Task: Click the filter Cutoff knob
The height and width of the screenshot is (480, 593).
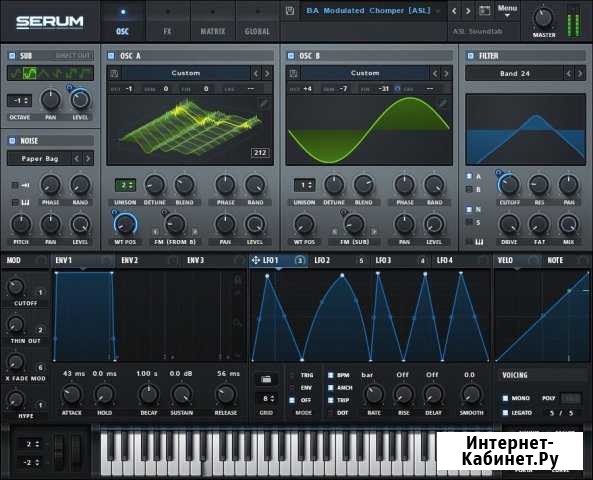Action: [509, 184]
